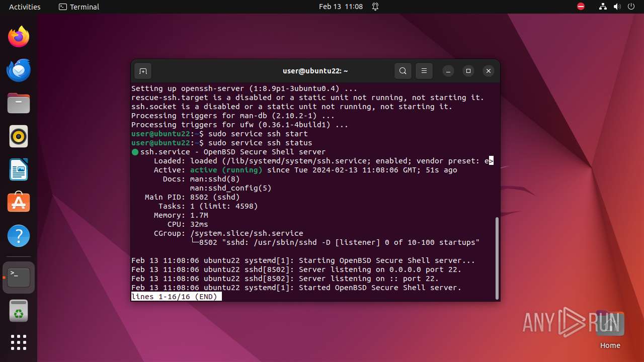Click 'Main PID: 8502 (sshd)' line

[192, 197]
